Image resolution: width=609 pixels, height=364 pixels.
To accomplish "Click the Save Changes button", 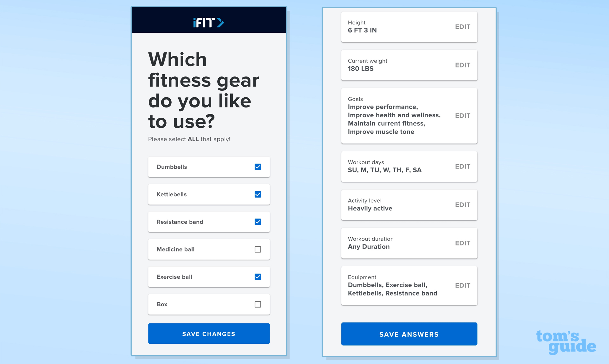I will (209, 334).
